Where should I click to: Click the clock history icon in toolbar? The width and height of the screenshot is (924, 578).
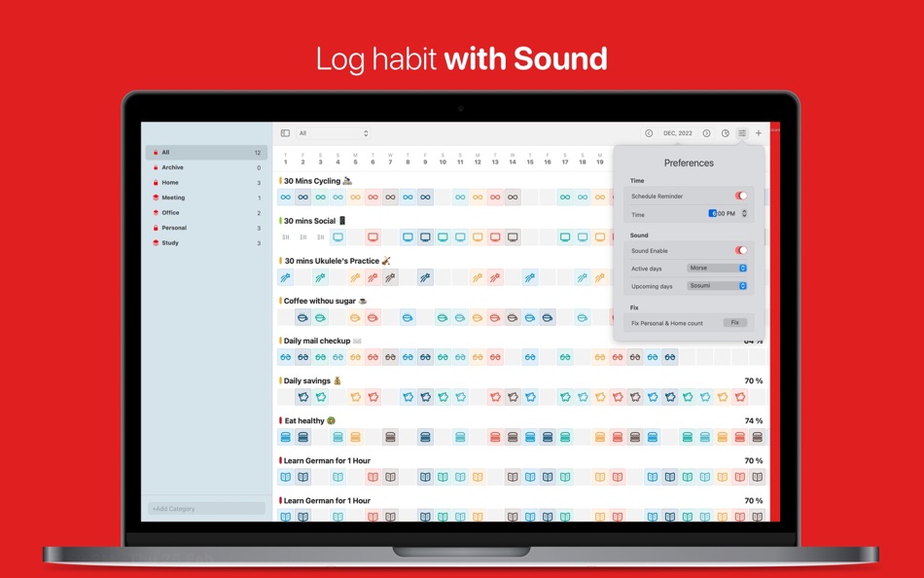point(723,133)
